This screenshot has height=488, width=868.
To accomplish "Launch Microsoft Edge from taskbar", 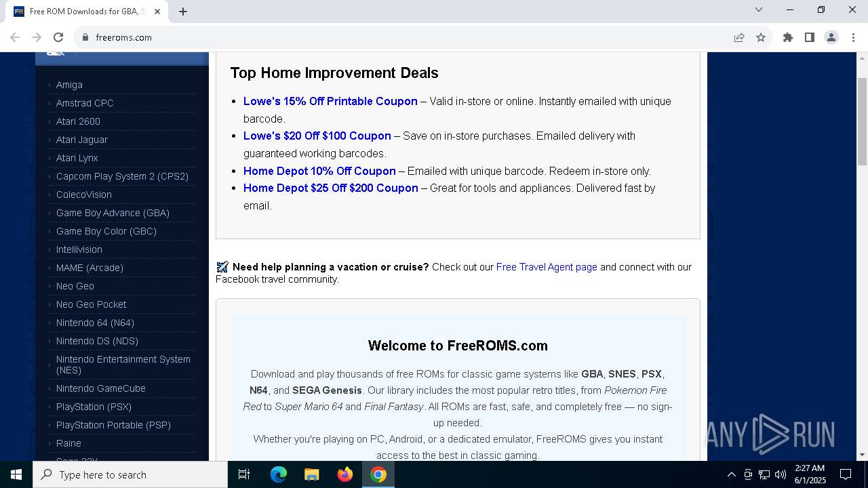I will pos(279,474).
